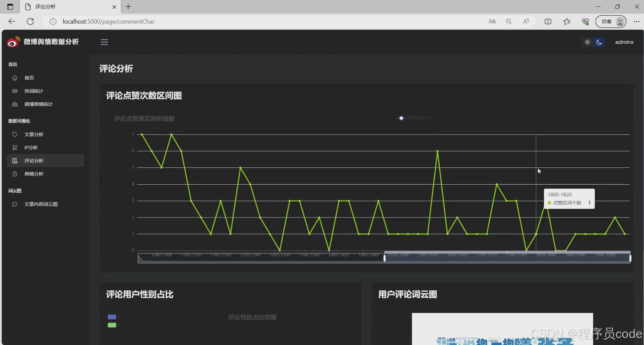Open 首页 home sidebar item
This screenshot has height=345, width=644.
click(x=29, y=78)
